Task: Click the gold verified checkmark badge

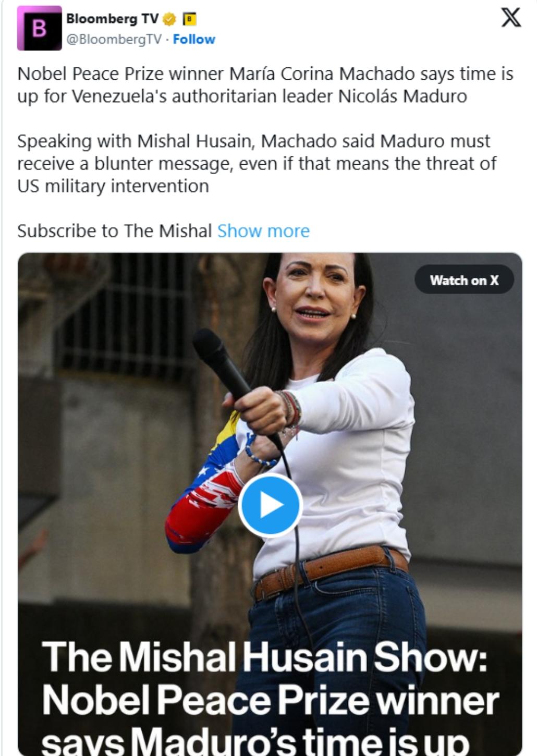Action: (169, 20)
